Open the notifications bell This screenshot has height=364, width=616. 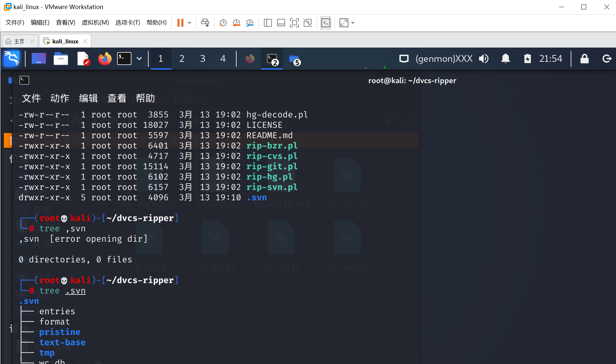click(506, 59)
